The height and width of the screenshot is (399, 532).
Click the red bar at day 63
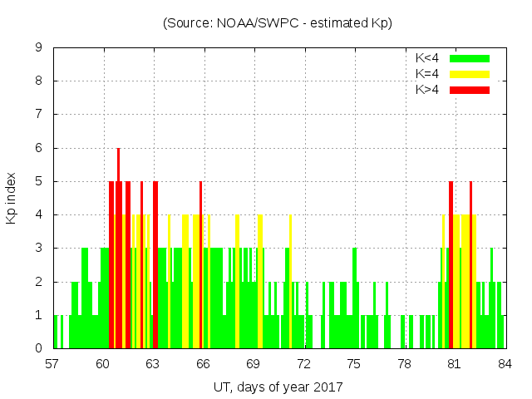click(x=155, y=266)
